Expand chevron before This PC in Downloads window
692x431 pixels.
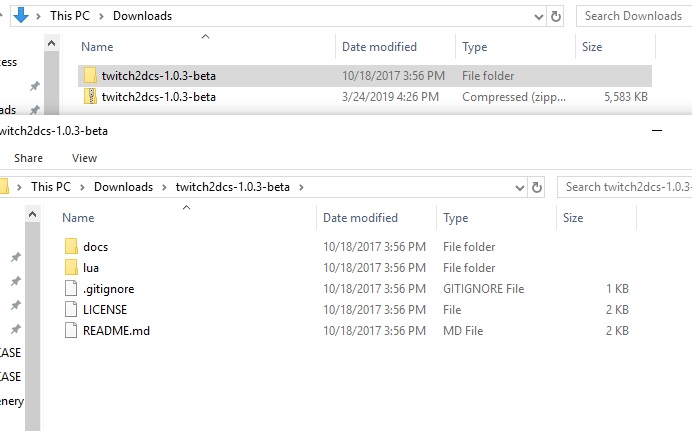click(x=38, y=16)
